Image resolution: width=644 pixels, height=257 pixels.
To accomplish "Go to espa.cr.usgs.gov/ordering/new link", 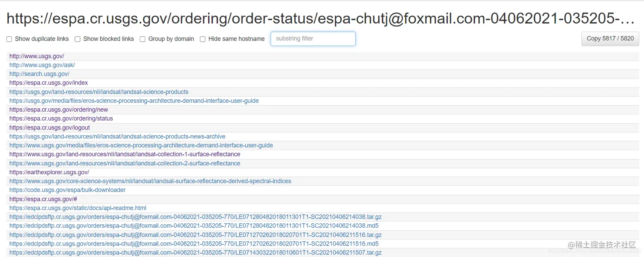I will tap(59, 110).
